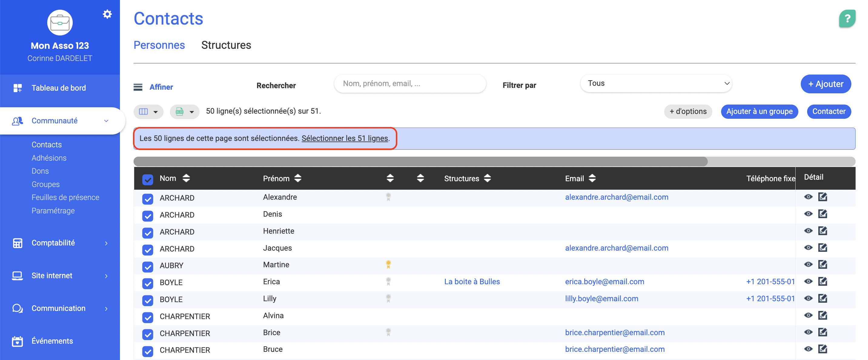
Task: Click lilly.boyle@email.com email link
Action: coord(601,298)
